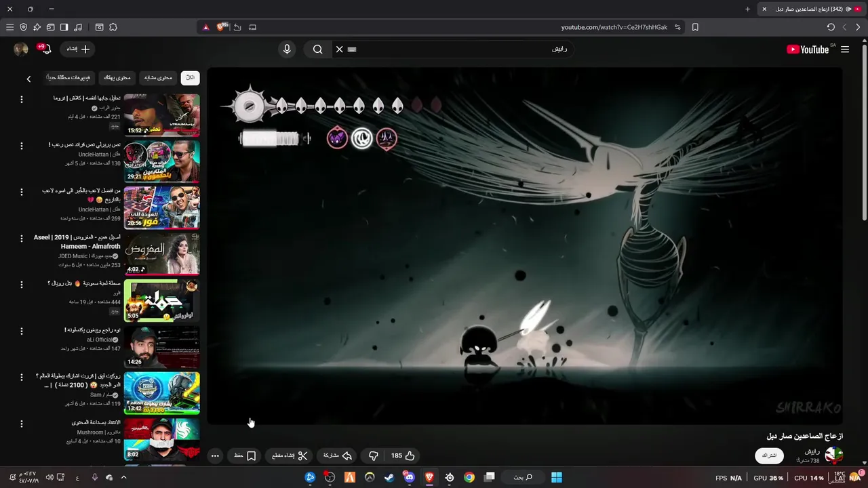Click the Create (إنشاء) button

point(78,49)
